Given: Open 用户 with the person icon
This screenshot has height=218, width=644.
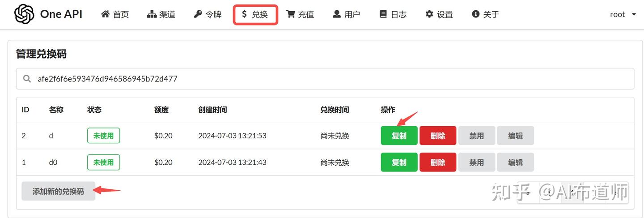Looking at the screenshot, I should click(x=337, y=14).
